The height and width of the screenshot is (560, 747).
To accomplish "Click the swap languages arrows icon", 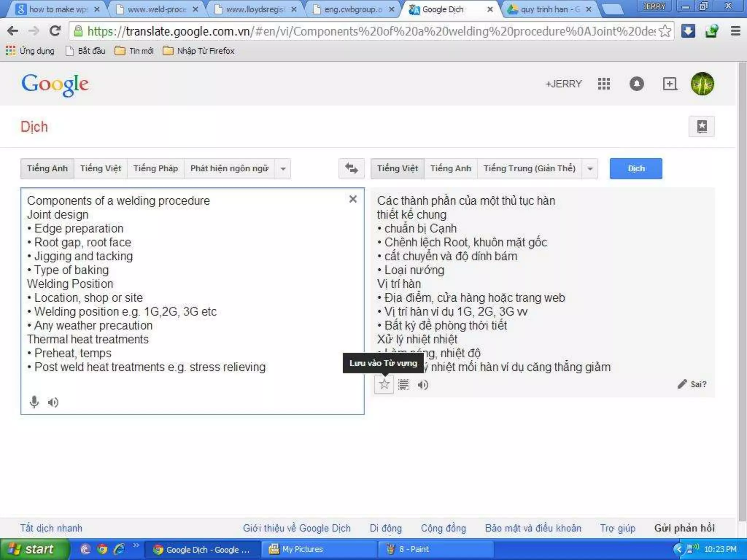I will 351,168.
